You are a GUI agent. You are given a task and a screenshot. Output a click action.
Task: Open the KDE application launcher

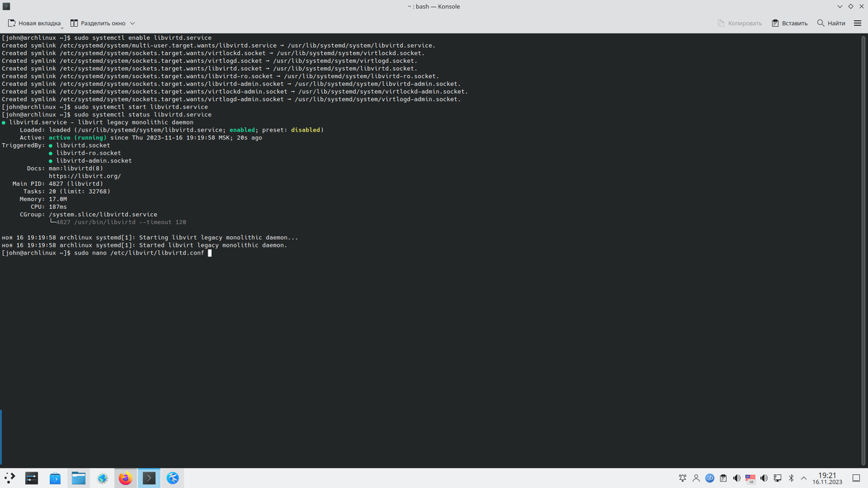[x=10, y=478]
